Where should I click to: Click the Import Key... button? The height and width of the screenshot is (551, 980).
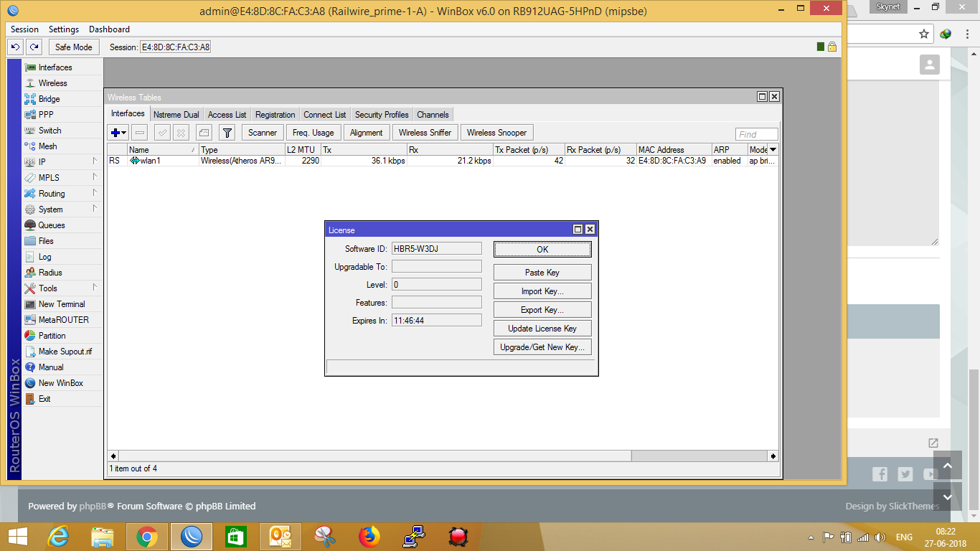[542, 291]
